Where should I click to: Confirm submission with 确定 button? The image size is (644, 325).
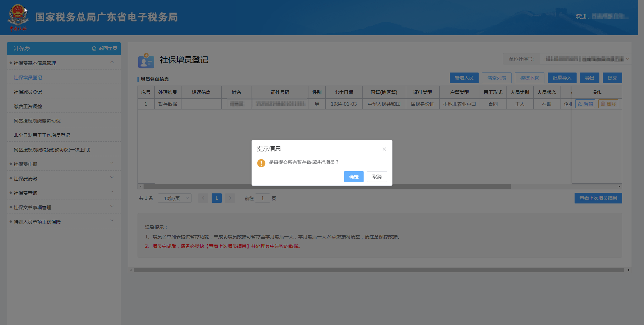354,177
